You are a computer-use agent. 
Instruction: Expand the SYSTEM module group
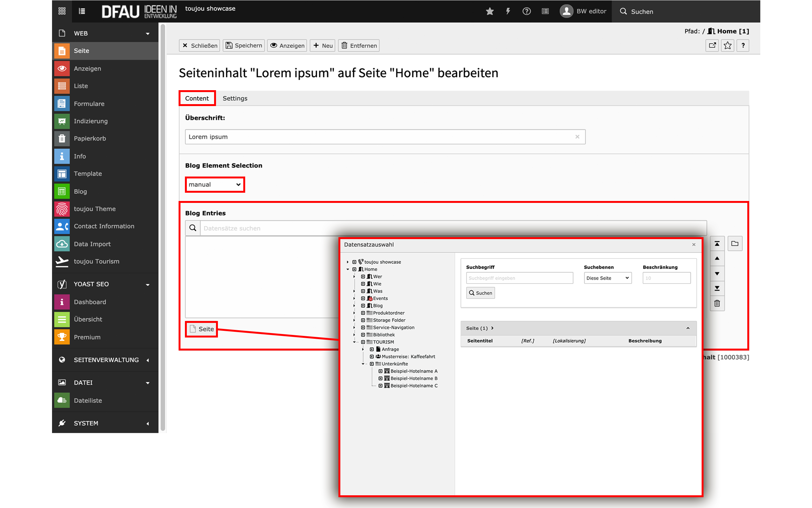pos(105,423)
